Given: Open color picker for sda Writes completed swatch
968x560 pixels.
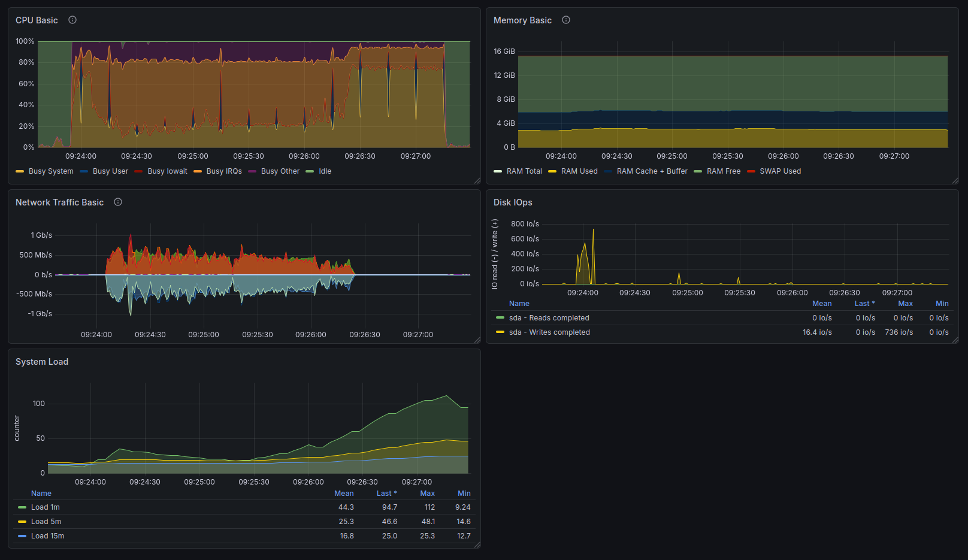Looking at the screenshot, I should point(500,332).
